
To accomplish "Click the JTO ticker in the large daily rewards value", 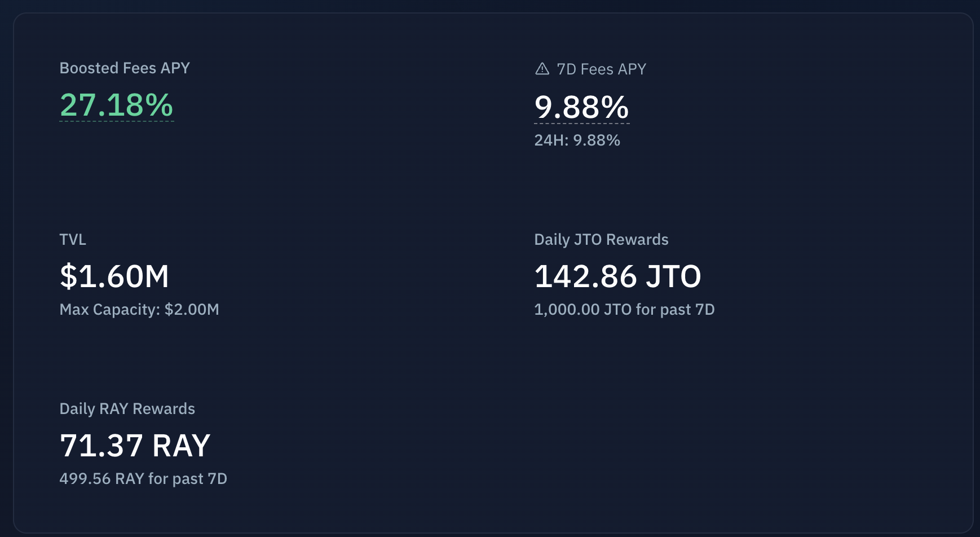I will tap(673, 276).
